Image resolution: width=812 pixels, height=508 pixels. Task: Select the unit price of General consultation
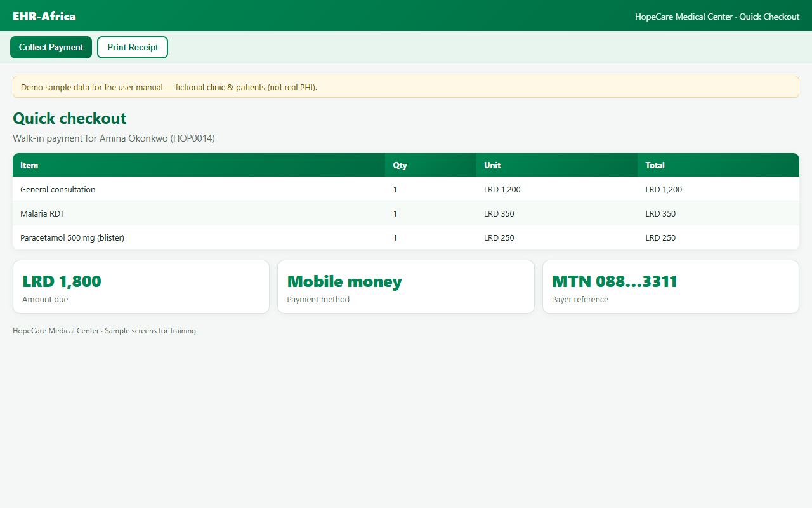point(502,189)
